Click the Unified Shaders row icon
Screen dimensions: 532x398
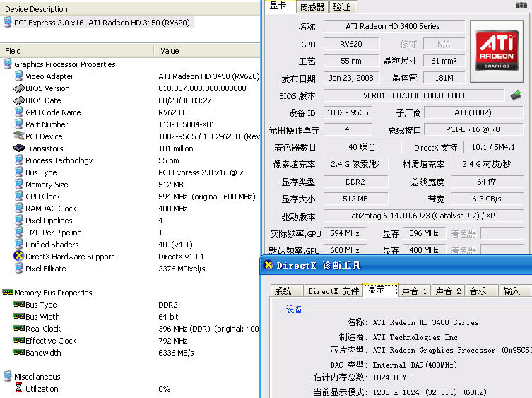19,244
